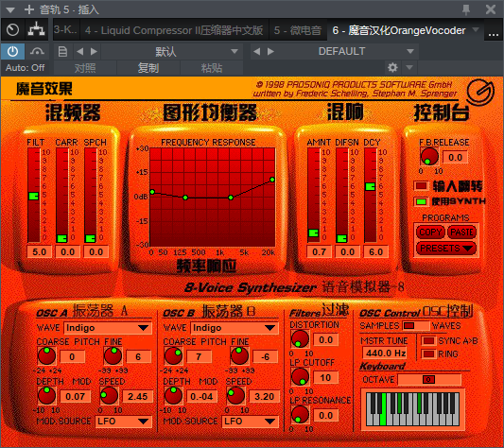Click the DIFSN reverb slider handle
Screen dimensions: 504x448
point(341,238)
